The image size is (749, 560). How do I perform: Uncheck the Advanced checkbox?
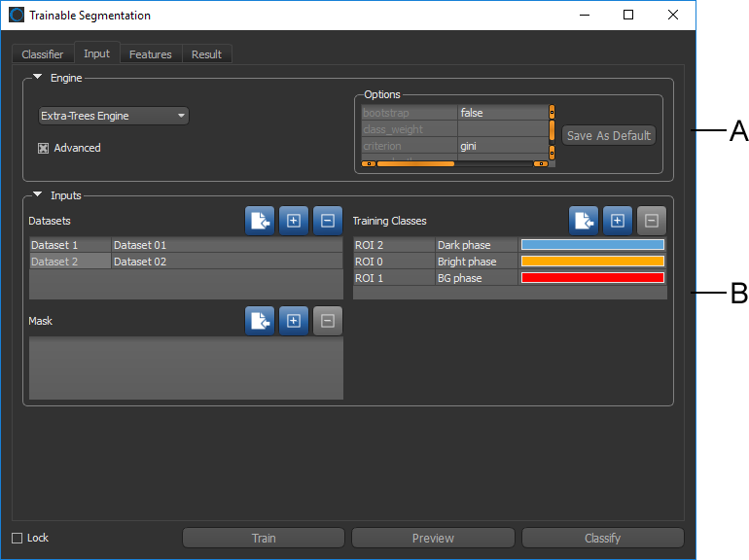click(x=44, y=148)
